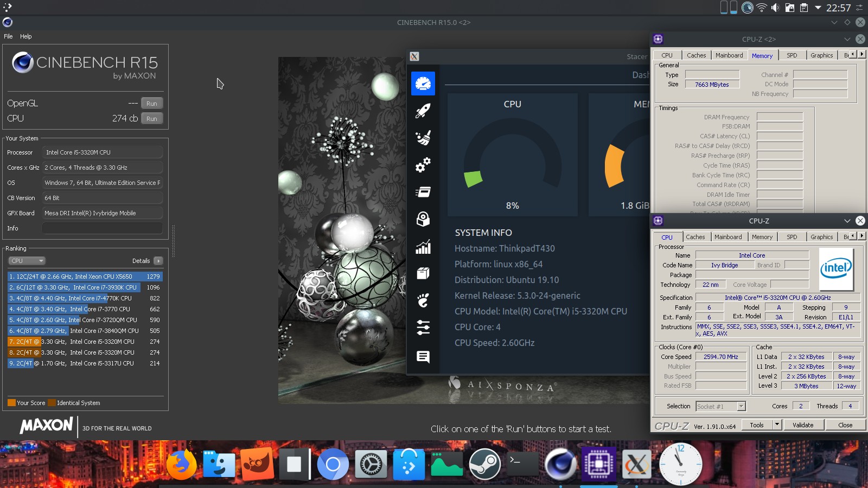Open Stacer Startup Apps rocket icon
Viewport: 868px width, 488px height.
click(x=423, y=111)
